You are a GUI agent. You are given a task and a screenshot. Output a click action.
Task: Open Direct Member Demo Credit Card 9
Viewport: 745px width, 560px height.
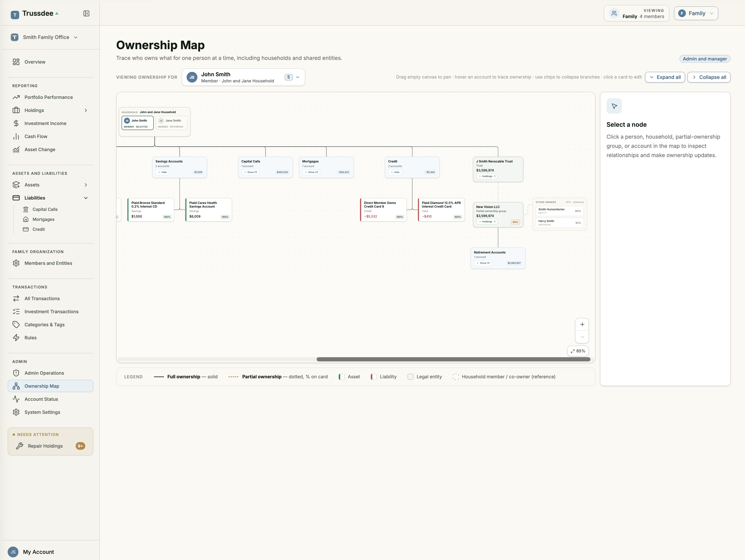click(383, 210)
